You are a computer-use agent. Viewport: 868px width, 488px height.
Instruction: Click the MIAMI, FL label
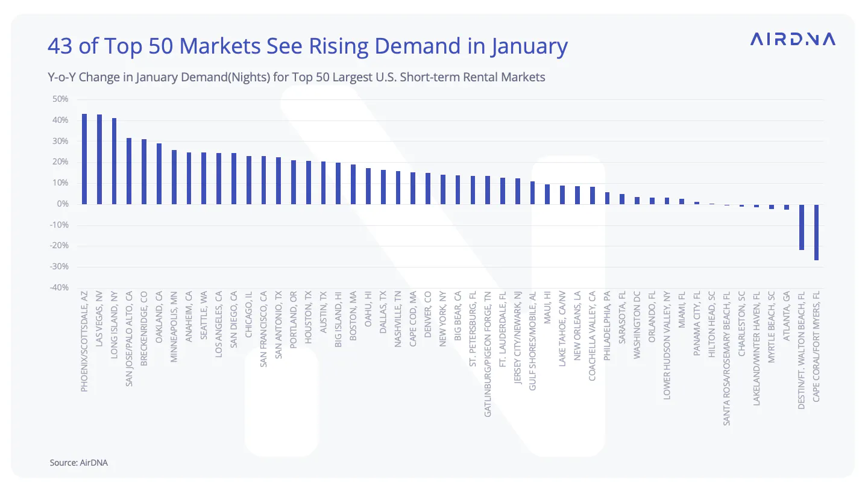[682, 310]
